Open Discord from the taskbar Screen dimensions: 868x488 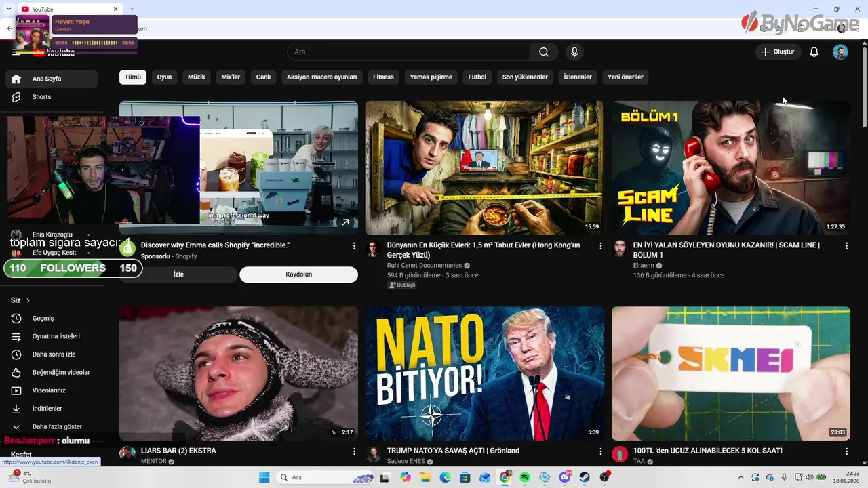coord(565,477)
